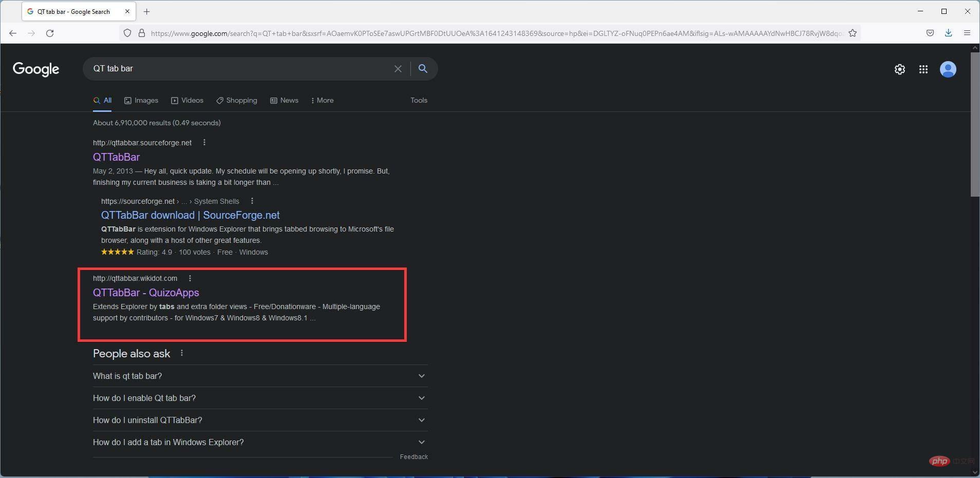Click the 'Rating: 4.9 · 100 votes' text
This screenshot has width=980, height=478.
(174, 252)
